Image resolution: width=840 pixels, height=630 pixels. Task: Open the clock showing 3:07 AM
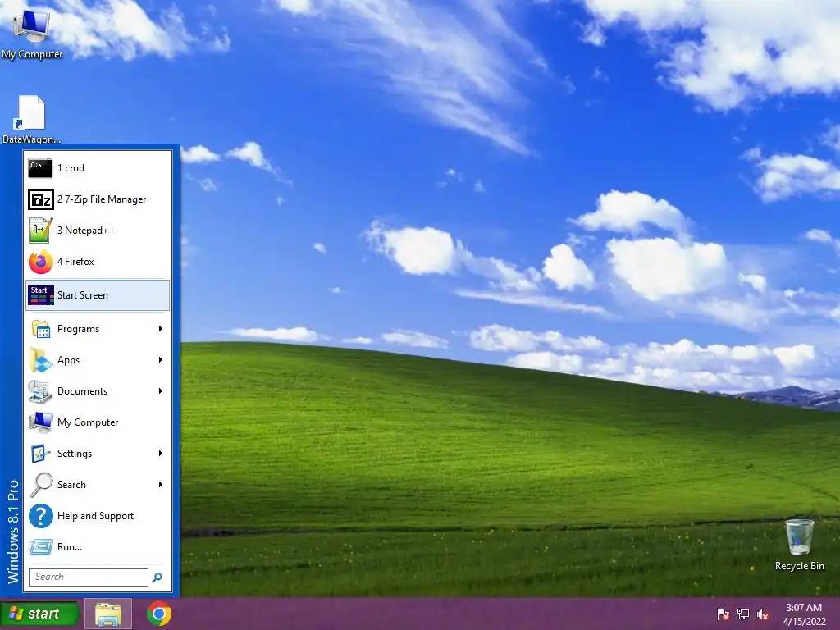tap(804, 608)
